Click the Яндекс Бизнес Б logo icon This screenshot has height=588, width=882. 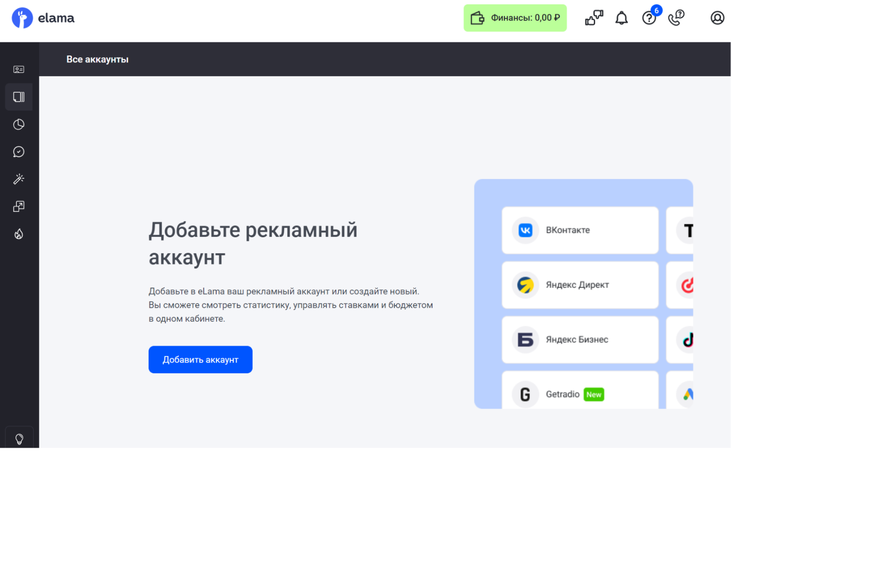(525, 340)
